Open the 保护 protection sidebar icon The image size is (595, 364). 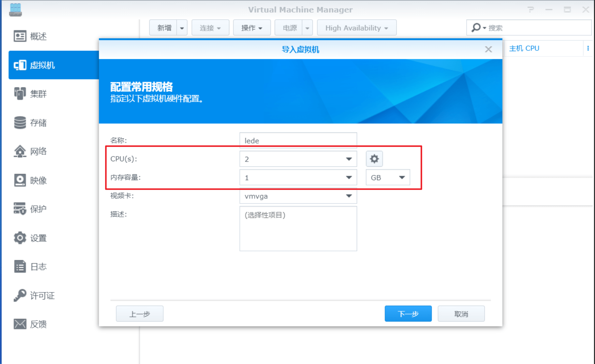coord(20,209)
